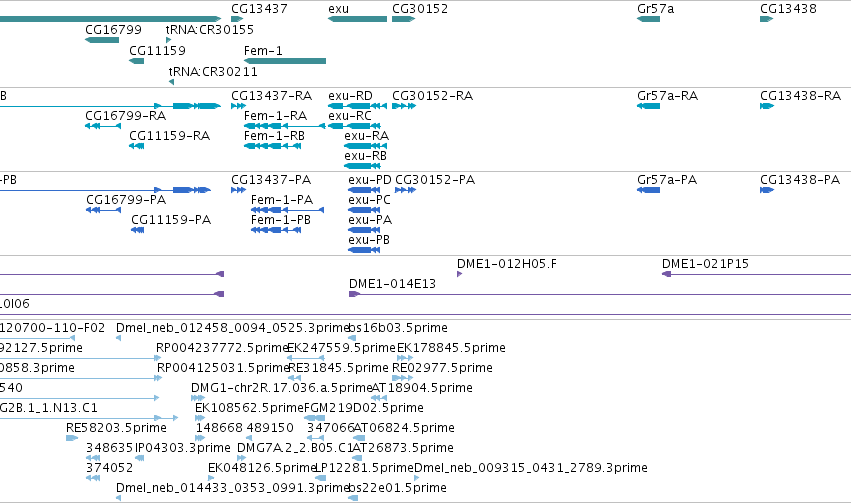The image size is (851, 503).
Task: Select the Fem-1 gene bar
Action: coord(285,61)
